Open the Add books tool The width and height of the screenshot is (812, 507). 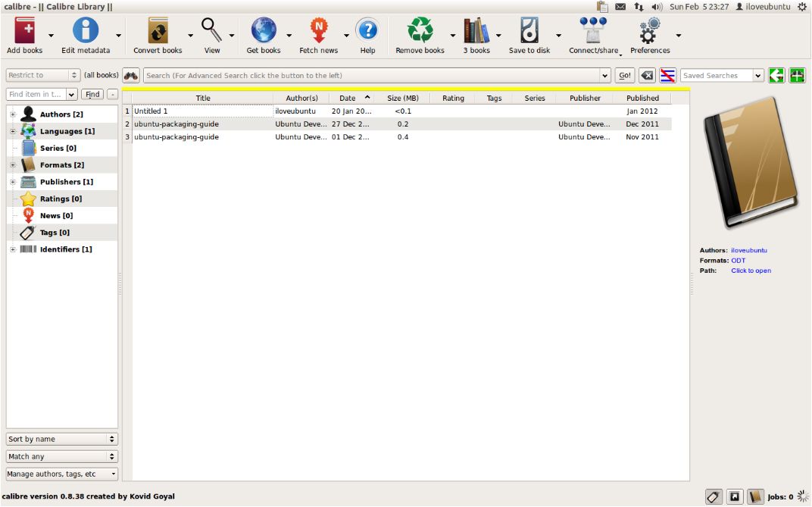coord(24,35)
